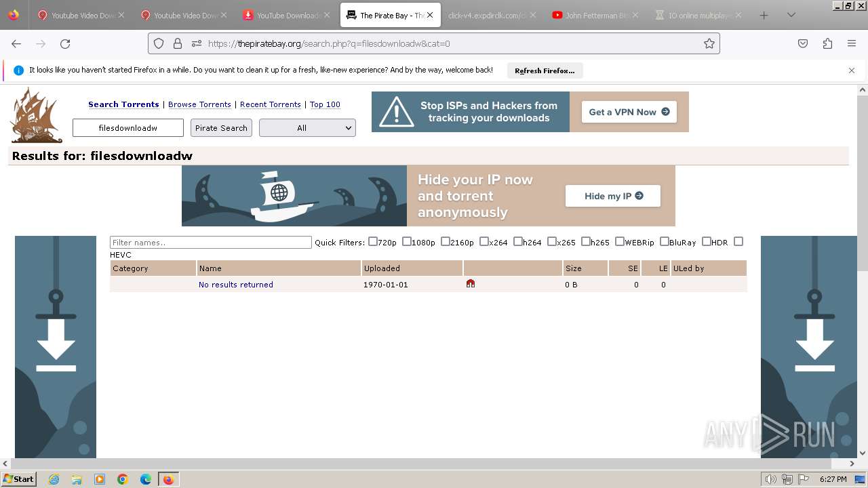This screenshot has height=488, width=868.
Task: Switch to YouTube Downloader tab
Action: pos(285,15)
